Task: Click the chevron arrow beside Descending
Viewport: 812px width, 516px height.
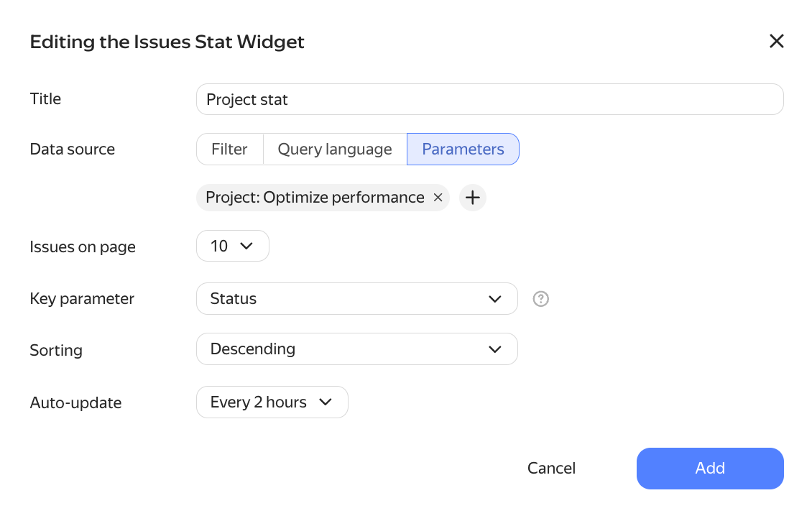Action: coord(494,349)
